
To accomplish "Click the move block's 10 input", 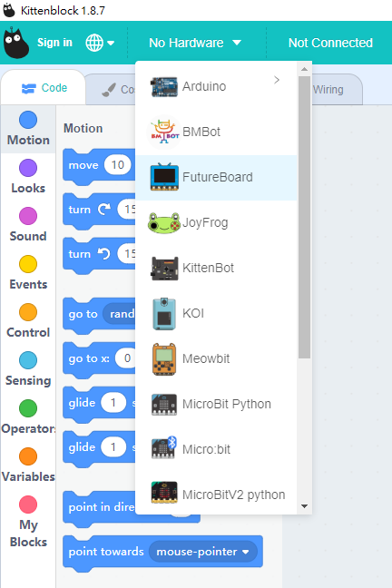I will [x=117, y=165].
